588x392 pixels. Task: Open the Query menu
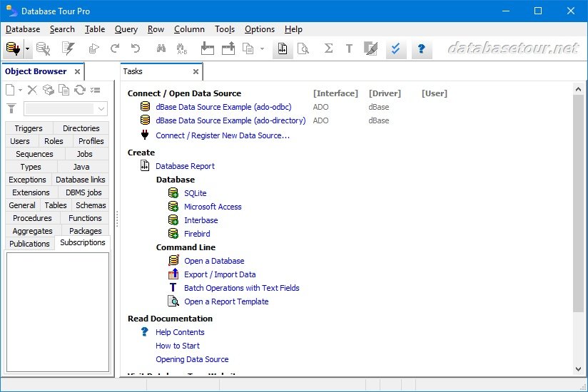pyautogui.click(x=126, y=29)
